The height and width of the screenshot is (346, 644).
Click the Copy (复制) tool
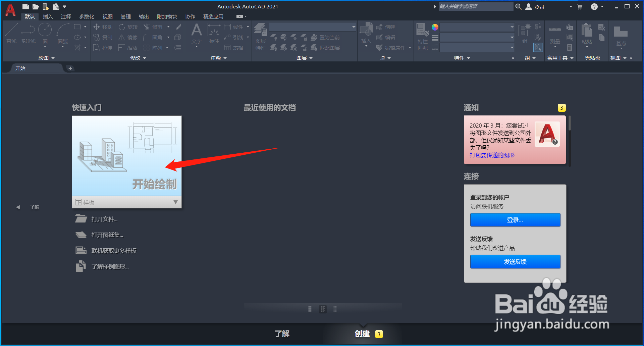coord(103,37)
